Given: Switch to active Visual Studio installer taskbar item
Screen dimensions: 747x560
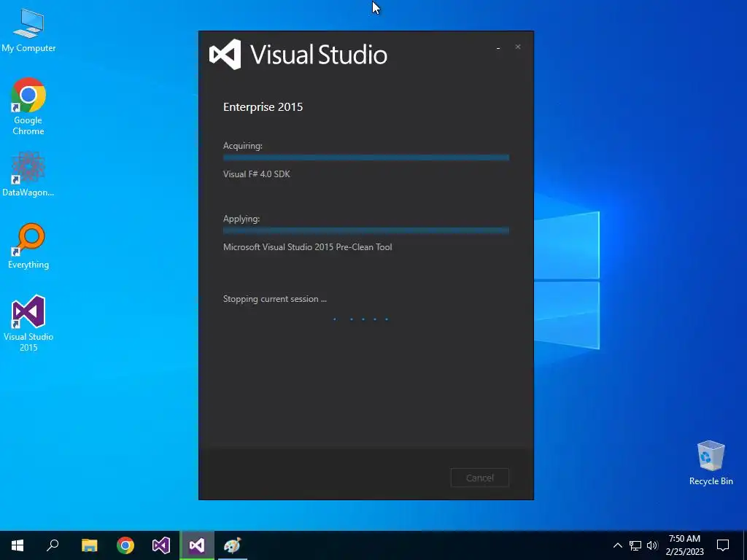Looking at the screenshot, I should pyautogui.click(x=197, y=545).
